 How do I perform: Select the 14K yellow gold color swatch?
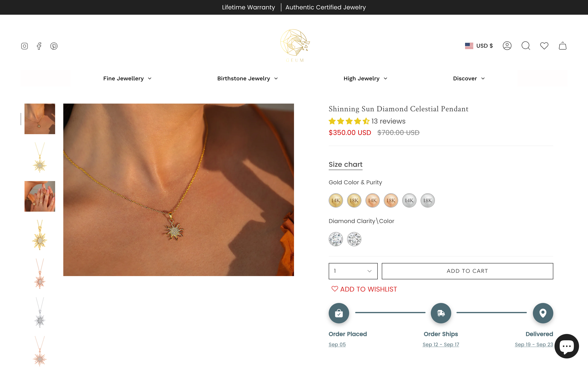coord(336,200)
